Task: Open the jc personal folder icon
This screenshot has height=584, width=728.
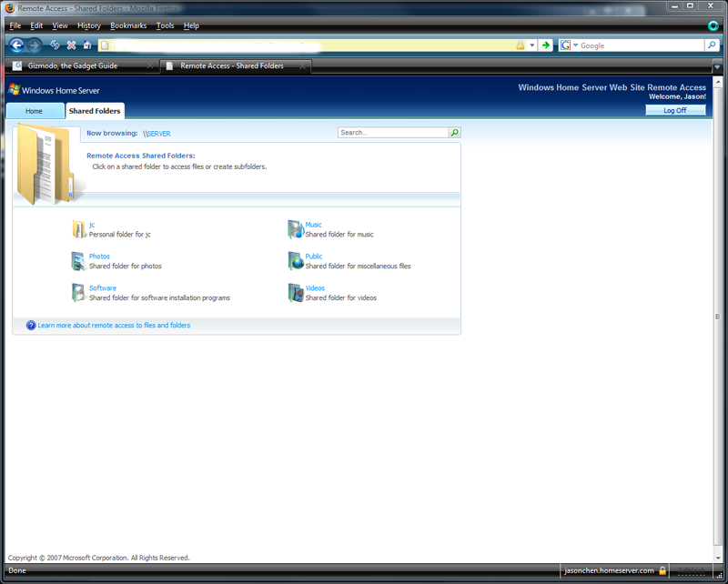Action: [x=79, y=229]
